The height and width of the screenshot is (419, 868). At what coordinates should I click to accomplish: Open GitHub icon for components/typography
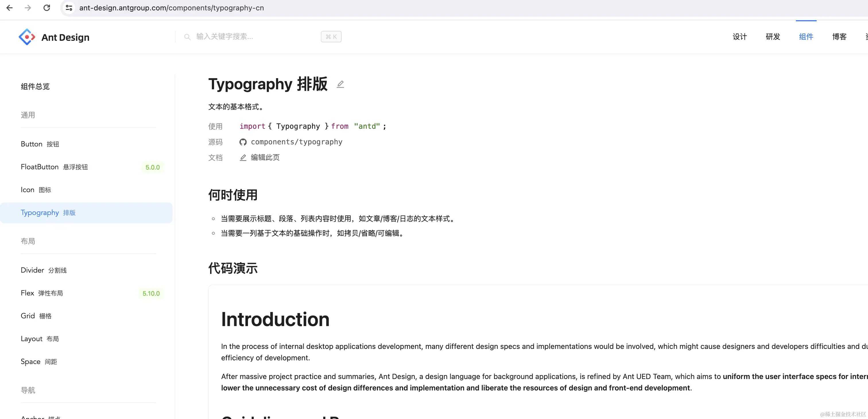243,142
